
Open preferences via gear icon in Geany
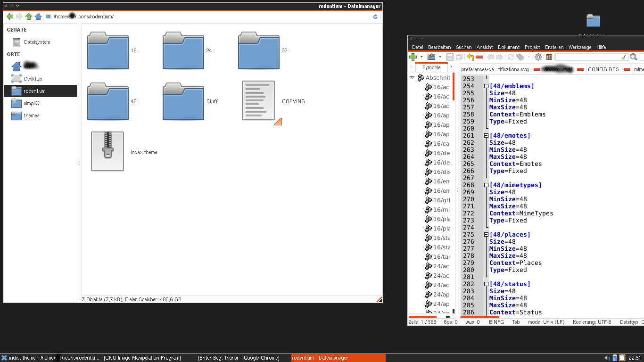coord(538,57)
